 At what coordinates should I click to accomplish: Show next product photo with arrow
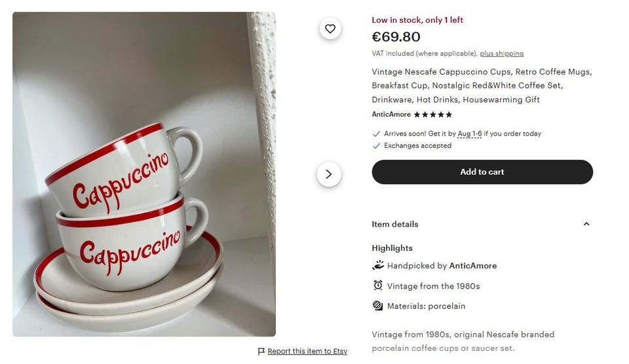[x=329, y=174]
